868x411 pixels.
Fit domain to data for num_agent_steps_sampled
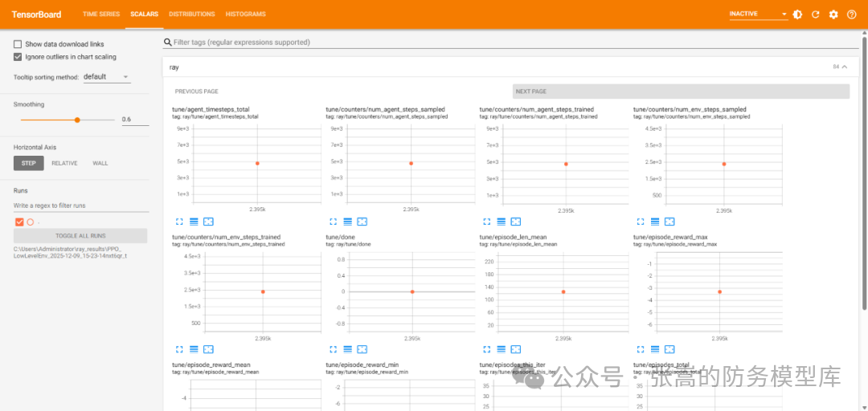[362, 222]
